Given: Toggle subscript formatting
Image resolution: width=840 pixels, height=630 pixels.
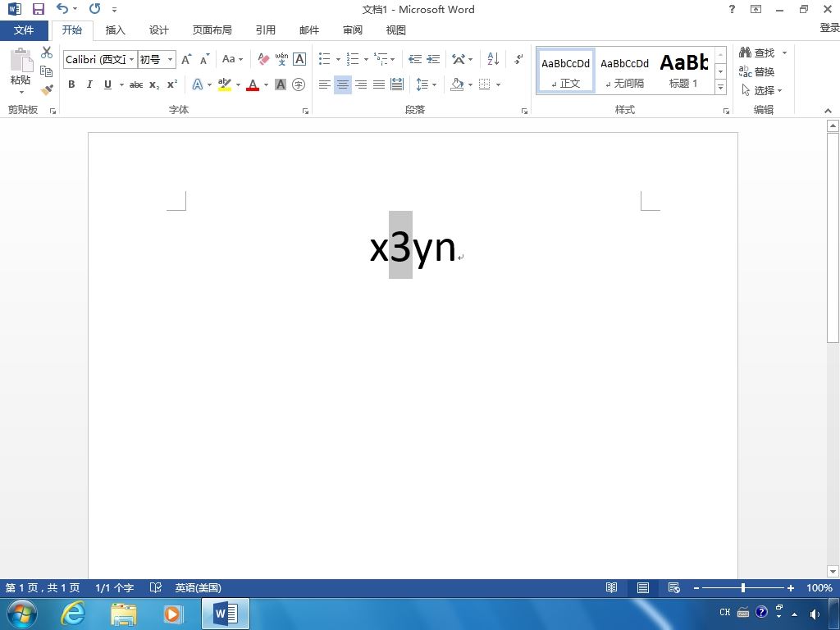Looking at the screenshot, I should tap(154, 84).
